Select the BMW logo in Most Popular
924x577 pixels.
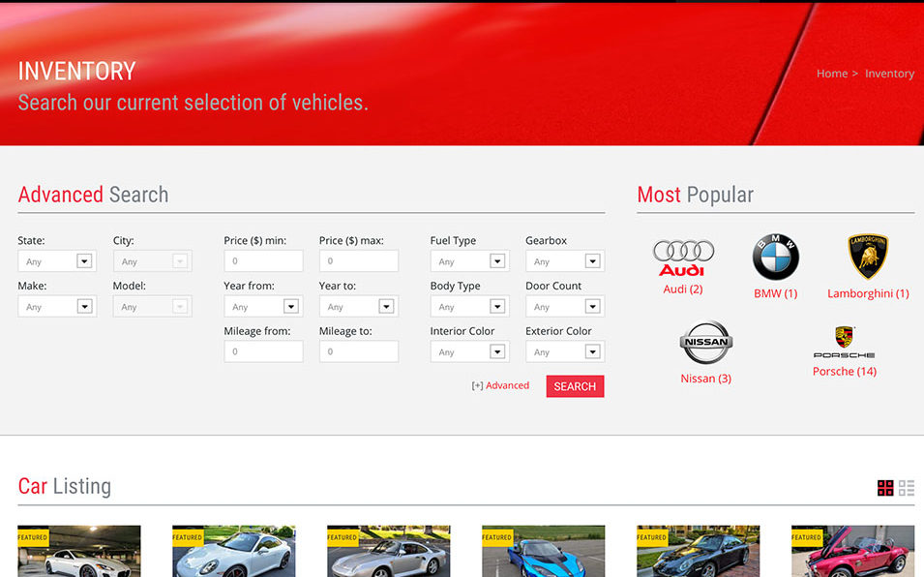(x=774, y=254)
